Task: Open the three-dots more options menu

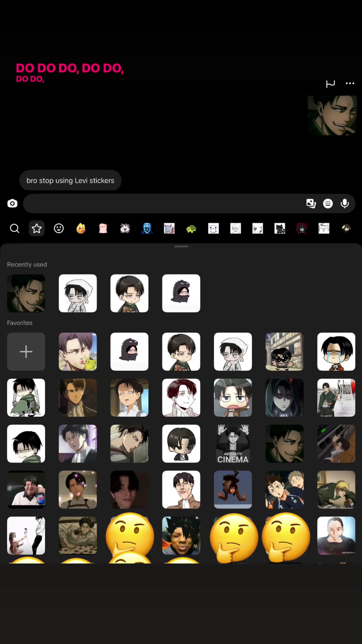Action: [x=350, y=83]
